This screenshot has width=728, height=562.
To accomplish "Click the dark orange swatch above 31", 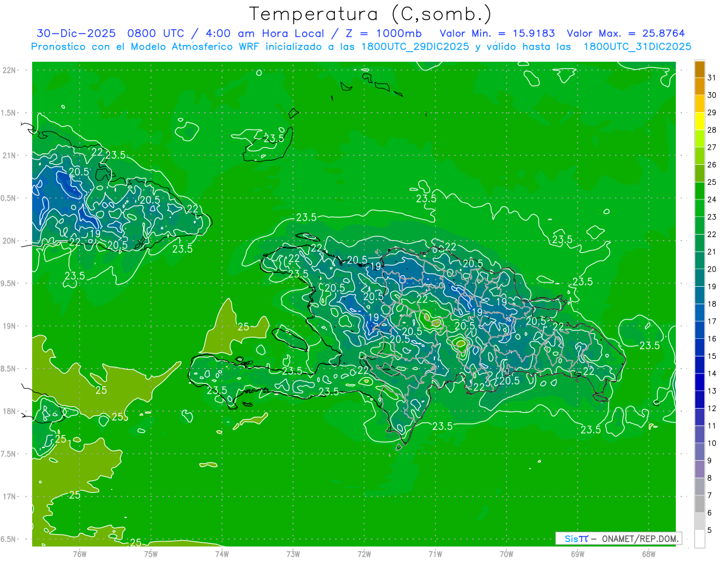I will (x=699, y=69).
